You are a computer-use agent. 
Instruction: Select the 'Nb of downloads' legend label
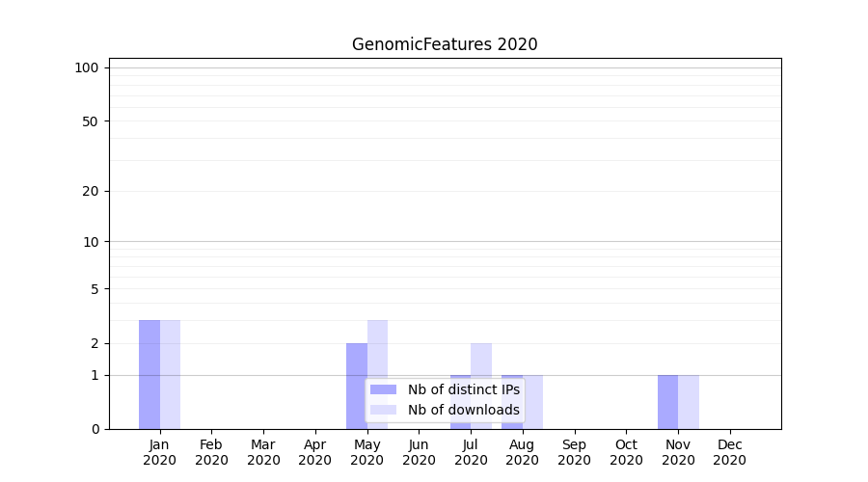[x=463, y=410]
